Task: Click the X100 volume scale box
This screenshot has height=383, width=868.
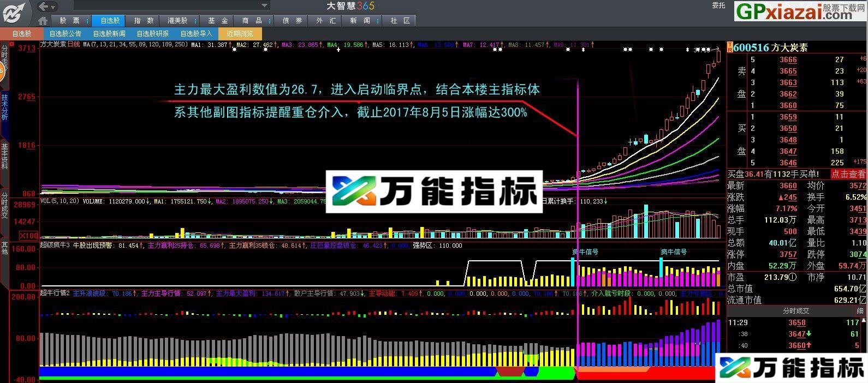Action: coord(29,236)
